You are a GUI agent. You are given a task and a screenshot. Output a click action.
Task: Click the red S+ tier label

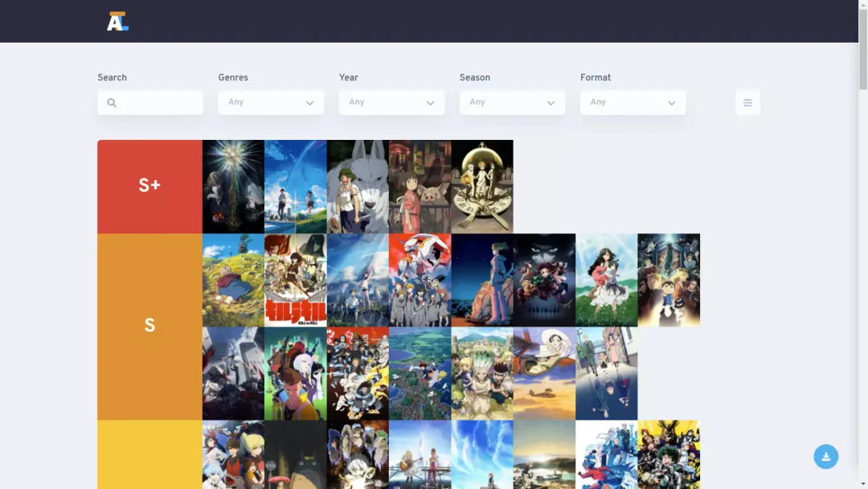pyautogui.click(x=149, y=187)
